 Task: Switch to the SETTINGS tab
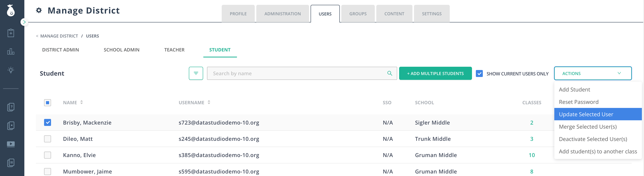[x=432, y=14]
